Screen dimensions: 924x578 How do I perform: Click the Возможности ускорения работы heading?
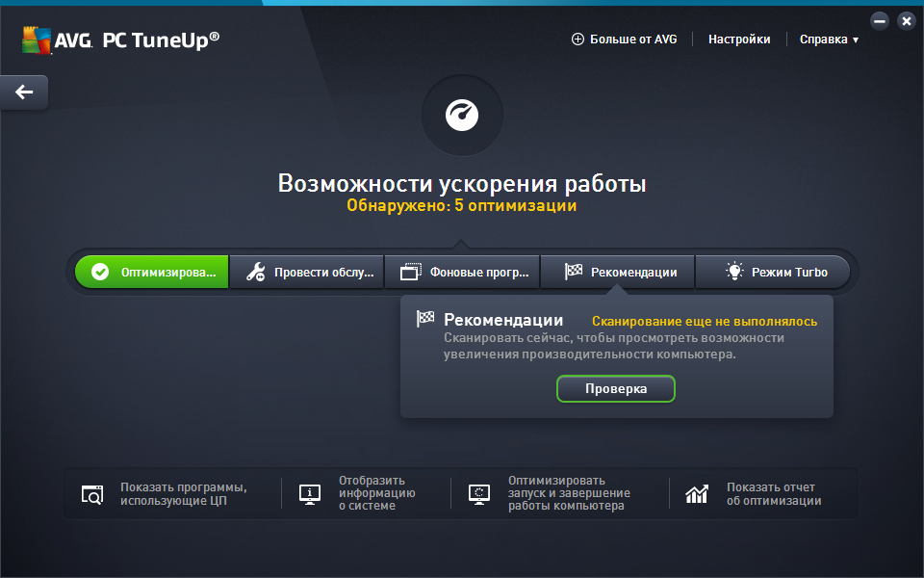462,183
